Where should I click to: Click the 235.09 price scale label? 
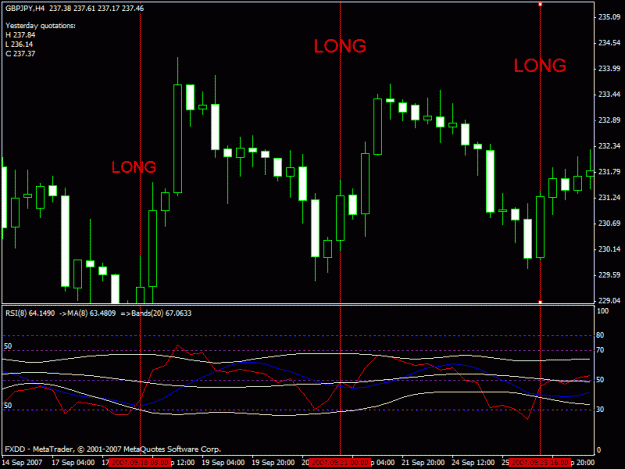tap(609, 17)
